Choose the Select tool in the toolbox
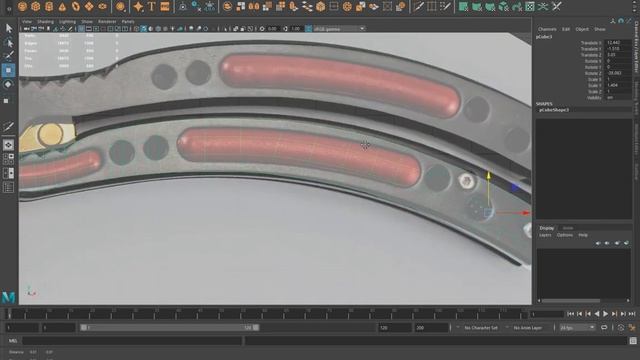The width and height of the screenshot is (640, 360). (9, 28)
